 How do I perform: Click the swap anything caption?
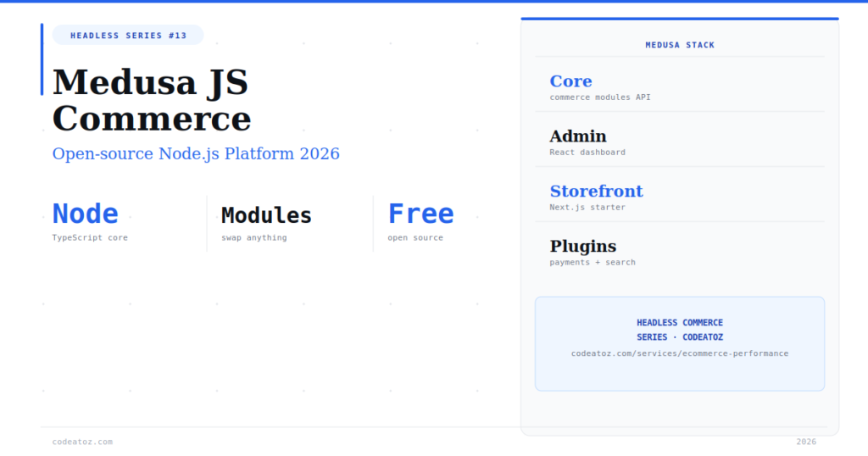coord(254,237)
